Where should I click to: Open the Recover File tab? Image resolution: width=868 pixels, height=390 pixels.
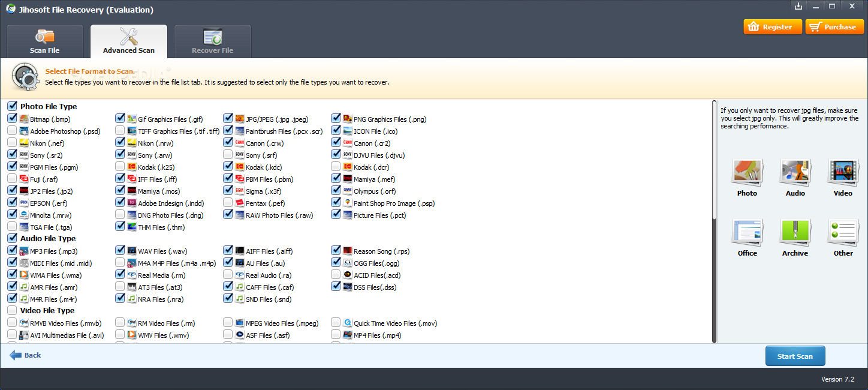click(x=213, y=41)
